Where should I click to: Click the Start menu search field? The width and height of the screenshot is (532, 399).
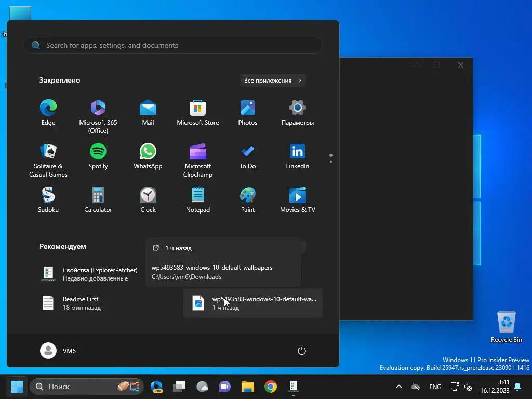coord(172,45)
